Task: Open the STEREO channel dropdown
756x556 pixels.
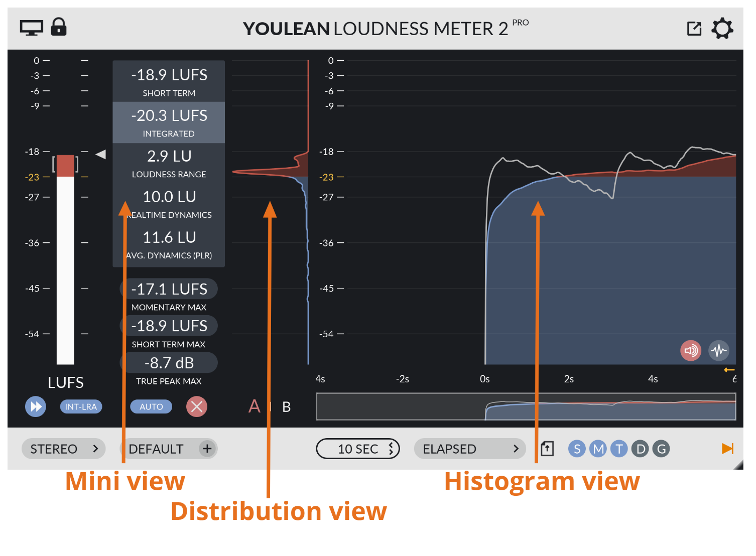Action: point(63,449)
